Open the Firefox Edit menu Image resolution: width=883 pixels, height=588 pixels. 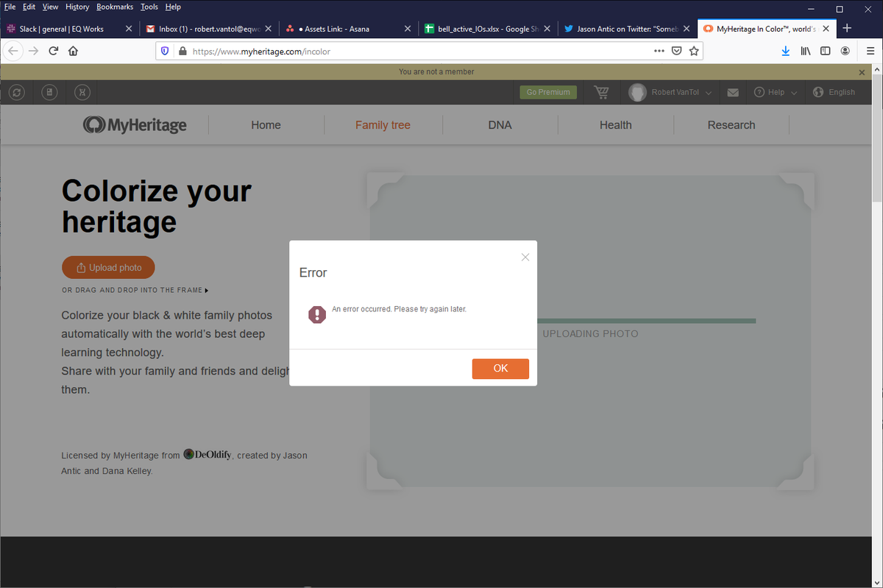[x=29, y=7]
